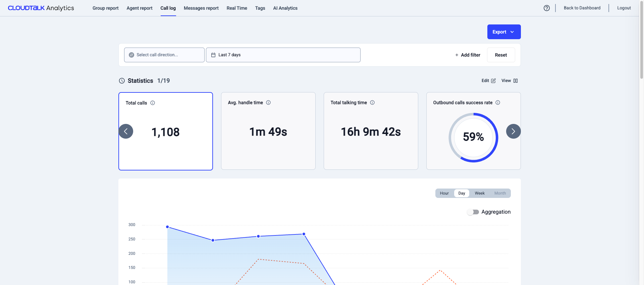
Task: Click the 150 axis label
Action: tap(132, 268)
